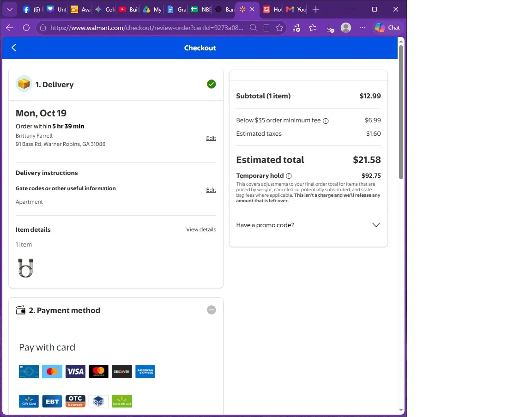Show info for Below $35 minimum fee
Screen dimensions: 532x417
pos(326,121)
